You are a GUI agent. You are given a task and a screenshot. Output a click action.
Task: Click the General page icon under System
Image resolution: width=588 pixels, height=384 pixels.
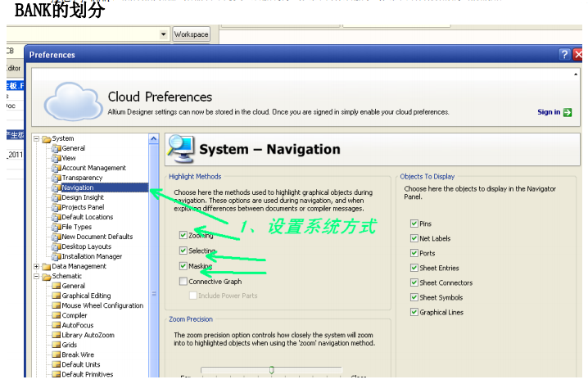pyautogui.click(x=57, y=148)
